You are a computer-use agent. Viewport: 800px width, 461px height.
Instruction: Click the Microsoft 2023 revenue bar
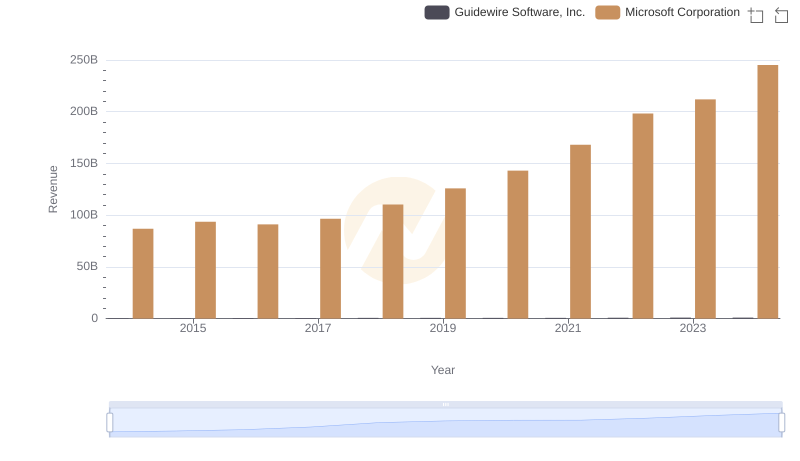(x=705, y=209)
